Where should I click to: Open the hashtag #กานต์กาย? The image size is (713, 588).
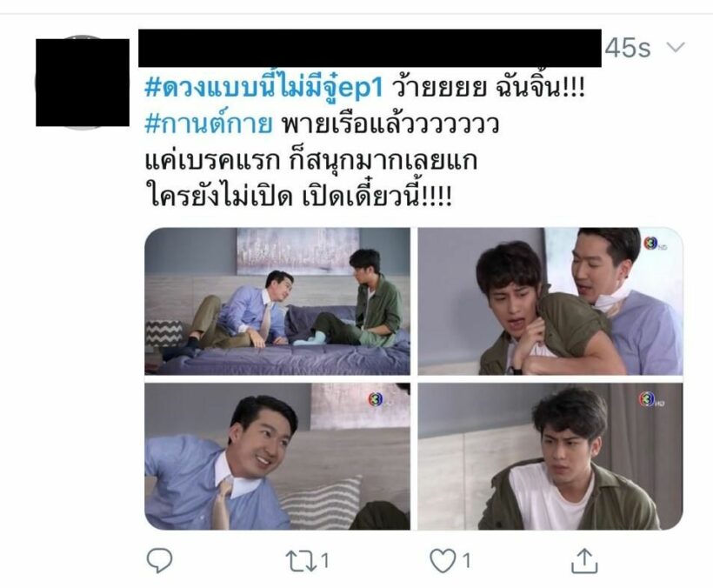click(x=209, y=124)
